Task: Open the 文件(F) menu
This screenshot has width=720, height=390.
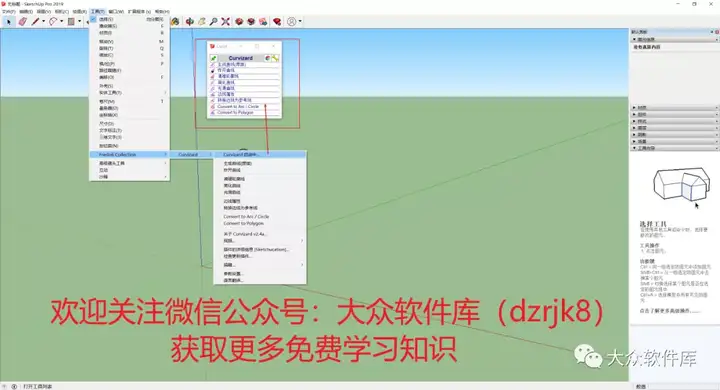Action: 9,11
